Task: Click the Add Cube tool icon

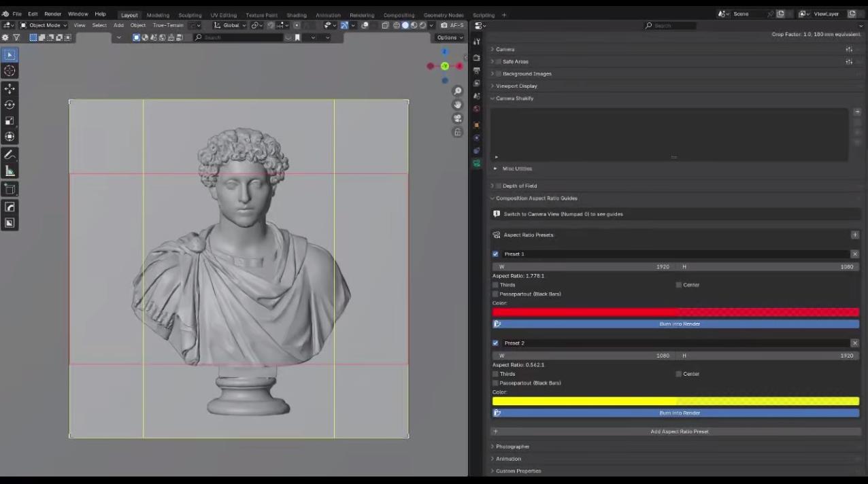Action: [x=10, y=189]
